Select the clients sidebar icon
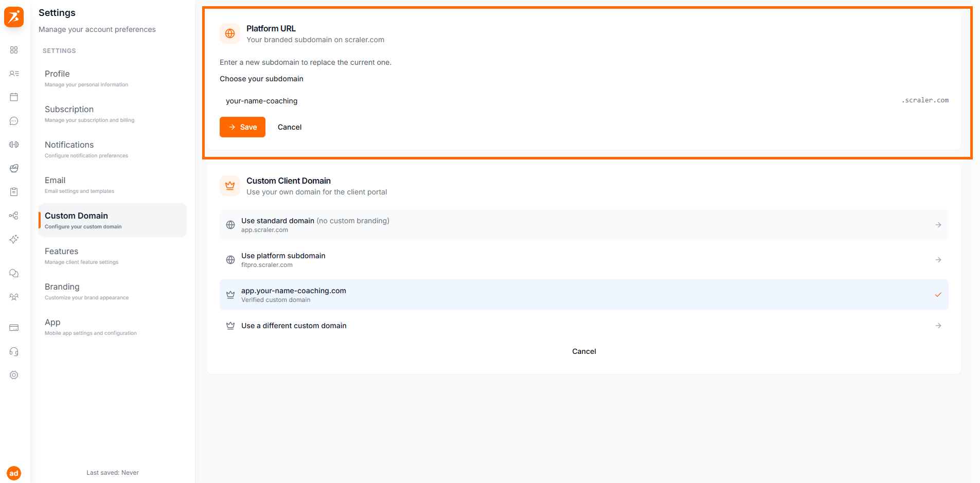 [x=13, y=74]
